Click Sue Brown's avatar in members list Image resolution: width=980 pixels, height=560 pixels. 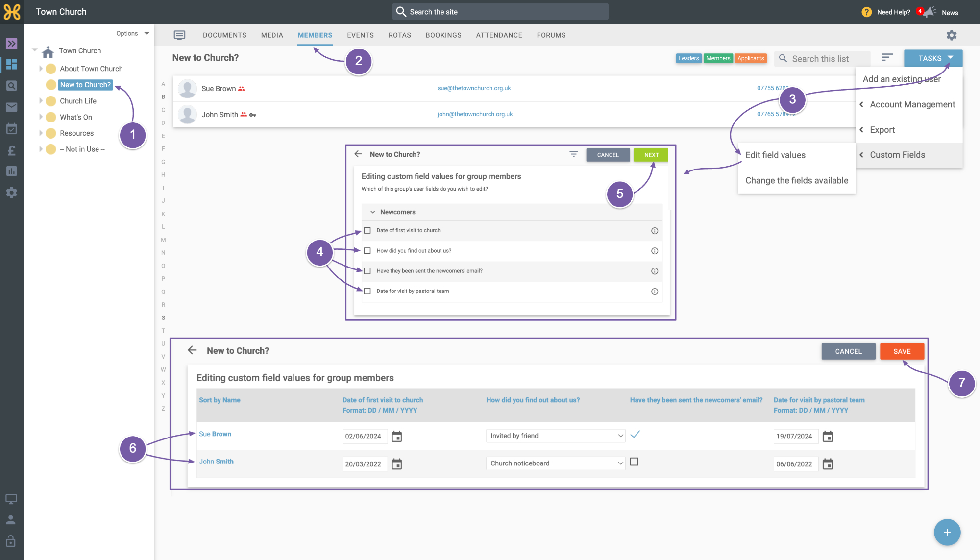[187, 89]
